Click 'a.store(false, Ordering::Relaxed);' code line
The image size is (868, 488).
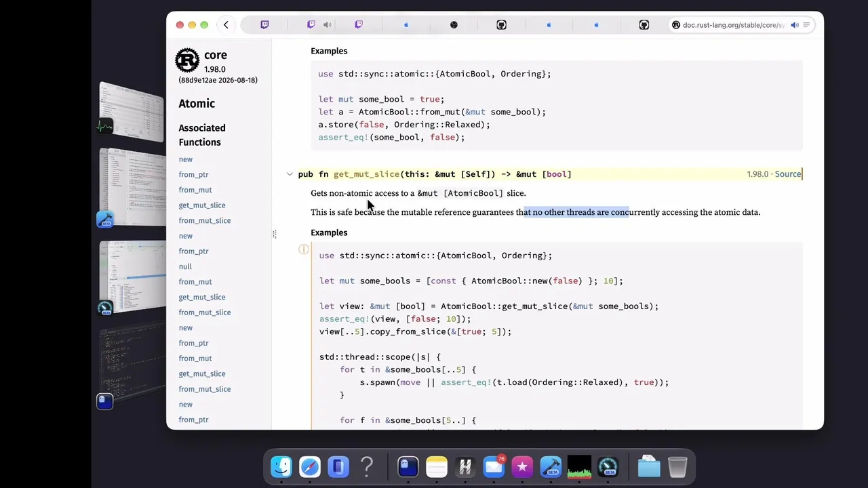(404, 125)
